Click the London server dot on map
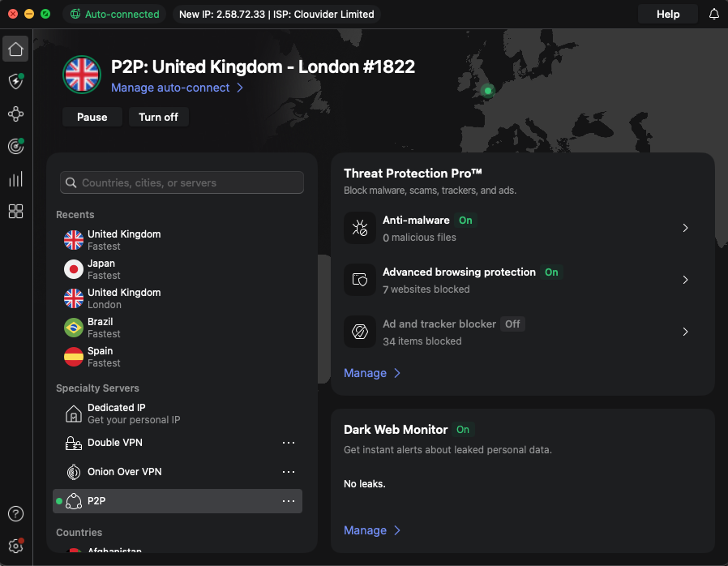Viewport: 728px width, 566px height. coord(487,91)
